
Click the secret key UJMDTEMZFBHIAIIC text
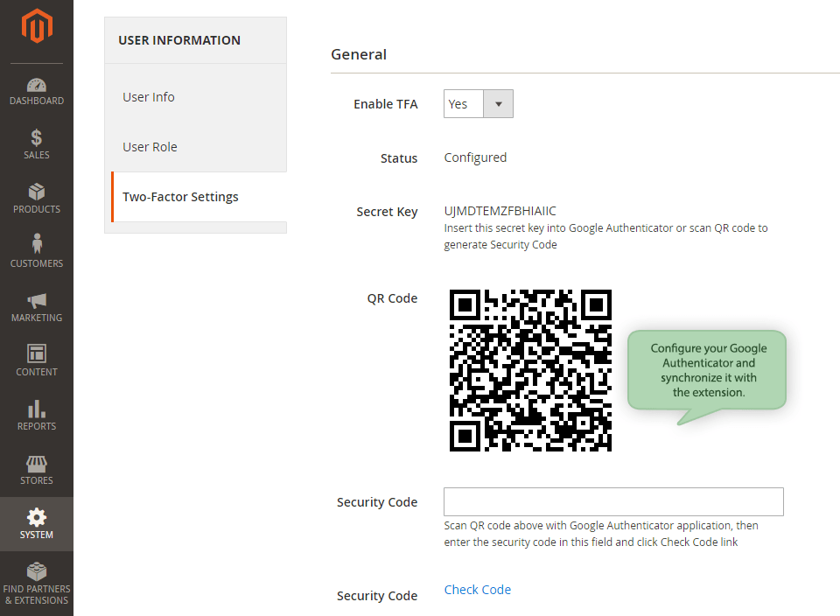click(500, 211)
